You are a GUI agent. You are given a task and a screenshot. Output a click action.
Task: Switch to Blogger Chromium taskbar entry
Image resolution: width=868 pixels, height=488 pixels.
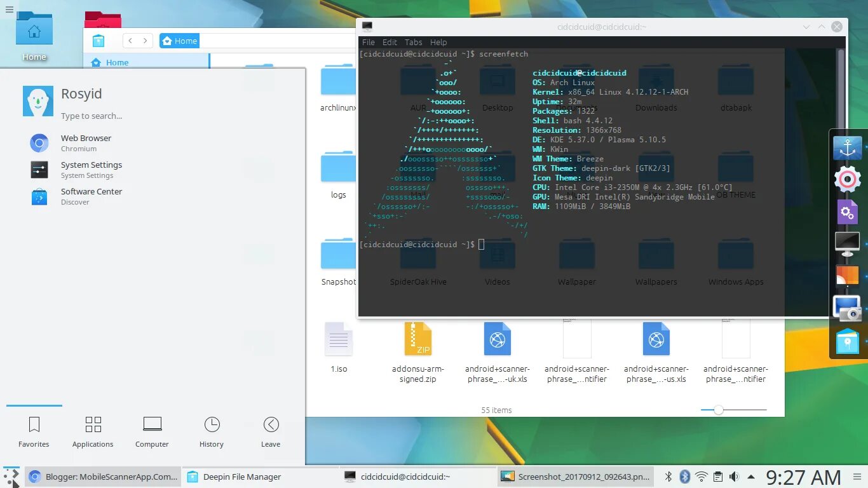(102, 477)
